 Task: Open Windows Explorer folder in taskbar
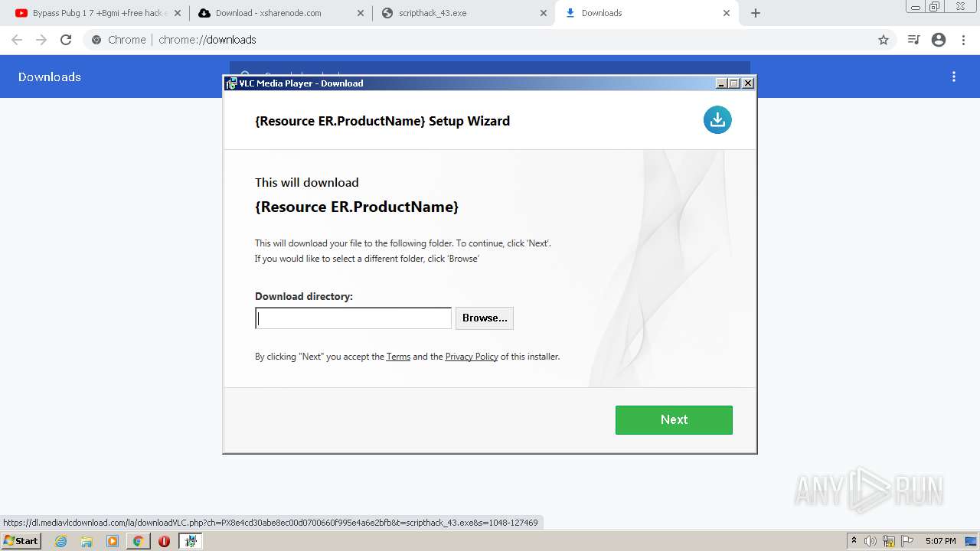tap(87, 541)
